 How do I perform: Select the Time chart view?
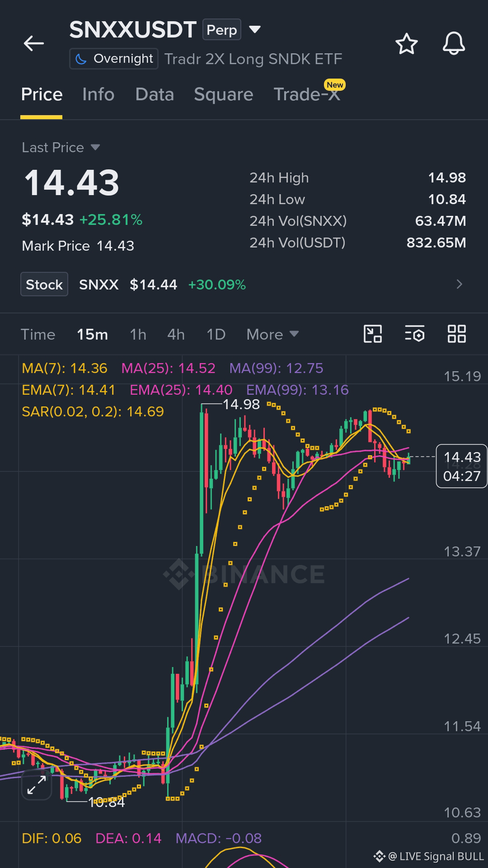(x=38, y=335)
